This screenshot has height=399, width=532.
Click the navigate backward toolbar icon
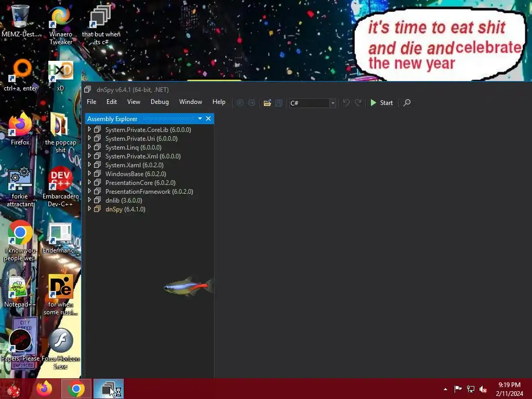click(x=240, y=102)
